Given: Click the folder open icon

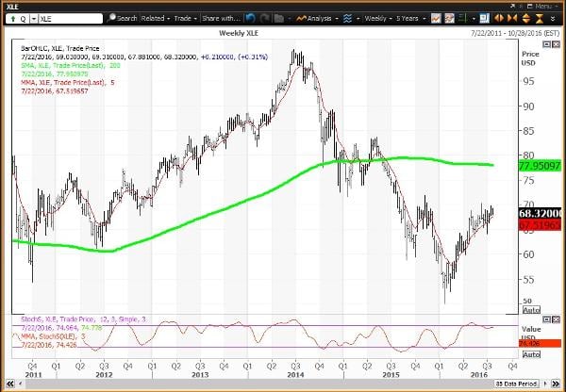Looking at the screenshot, I should (278, 18).
